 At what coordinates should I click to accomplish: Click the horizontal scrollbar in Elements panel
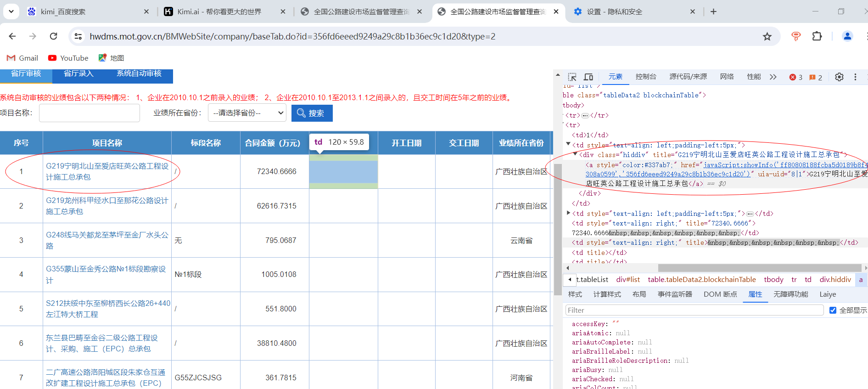(759, 268)
